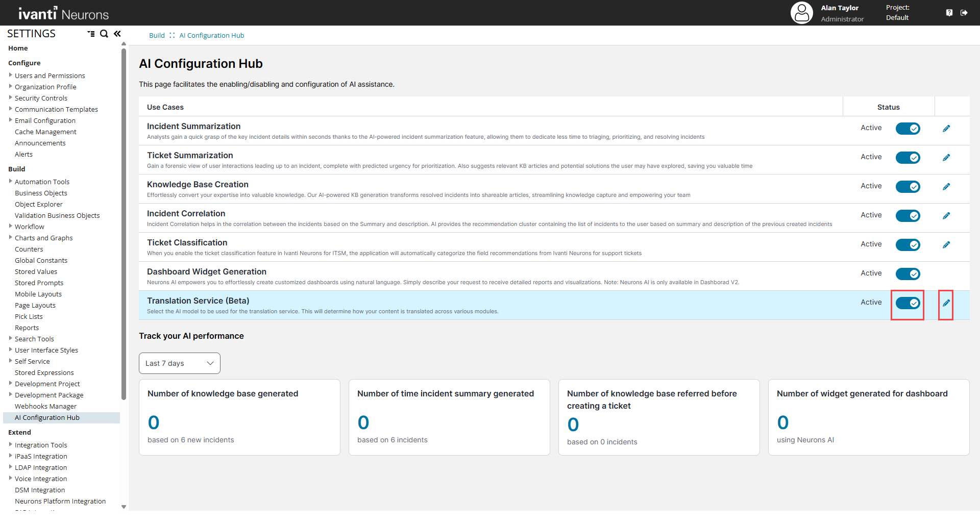Toggle Knowledge Base Creation status
The width and height of the screenshot is (980, 526).
coord(908,187)
